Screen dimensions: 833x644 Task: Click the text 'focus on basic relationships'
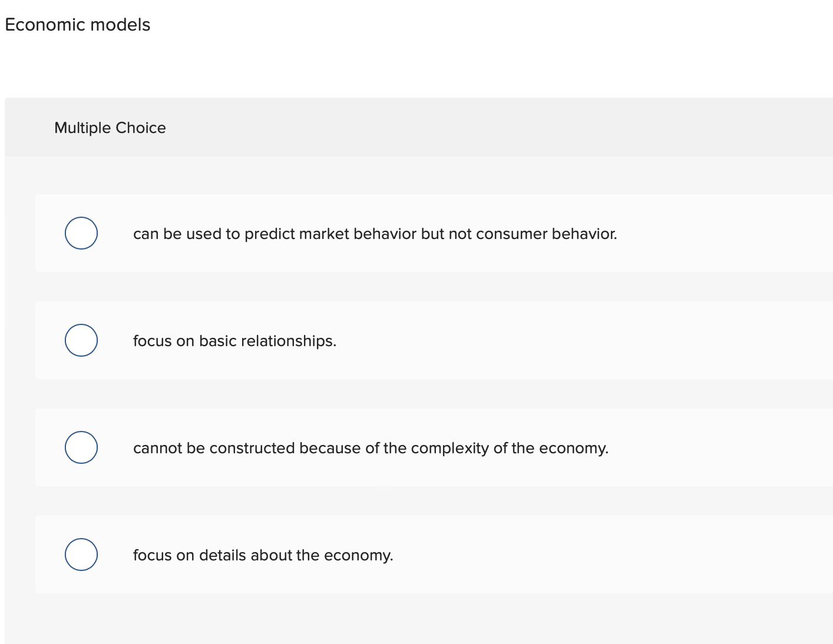[x=234, y=340]
